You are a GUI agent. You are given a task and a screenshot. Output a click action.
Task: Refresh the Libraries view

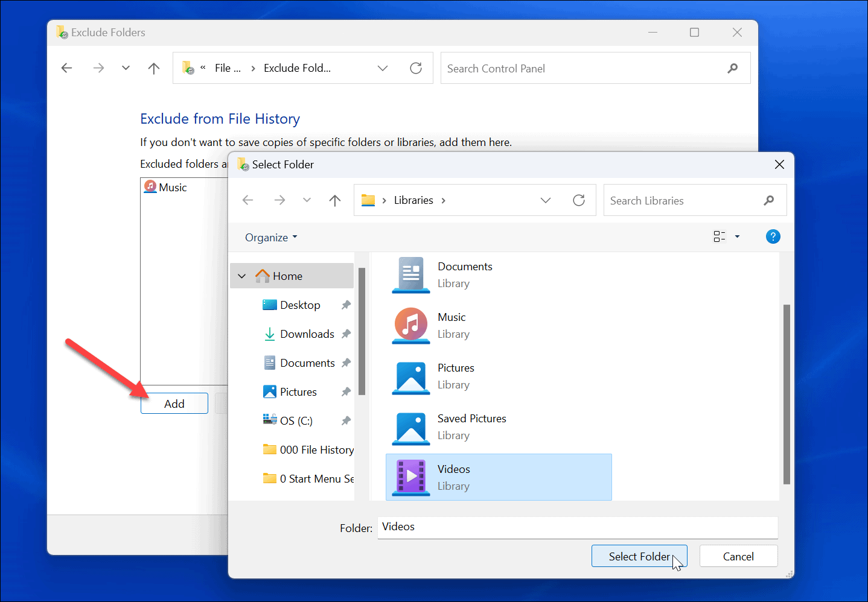[579, 200]
